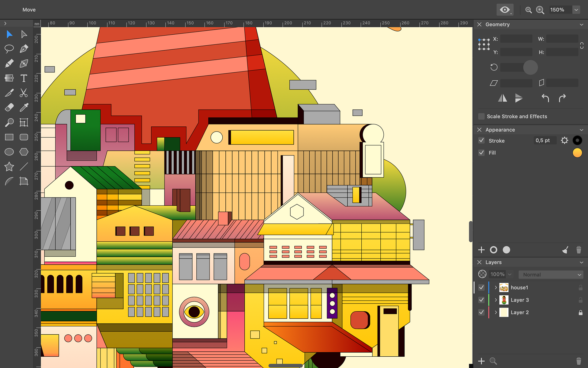Click the zoom in magnifier icon
Screen dimensions: 588x368
point(540,10)
